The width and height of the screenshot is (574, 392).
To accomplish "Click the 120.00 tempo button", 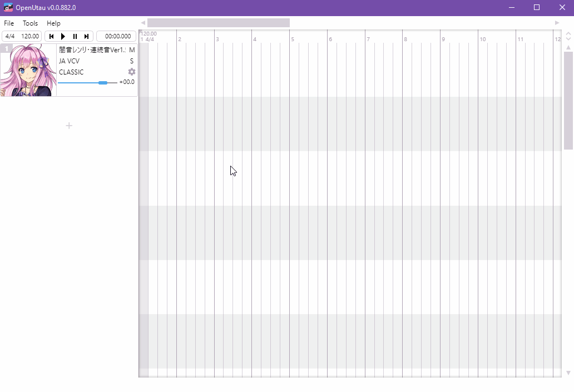I will pyautogui.click(x=30, y=36).
